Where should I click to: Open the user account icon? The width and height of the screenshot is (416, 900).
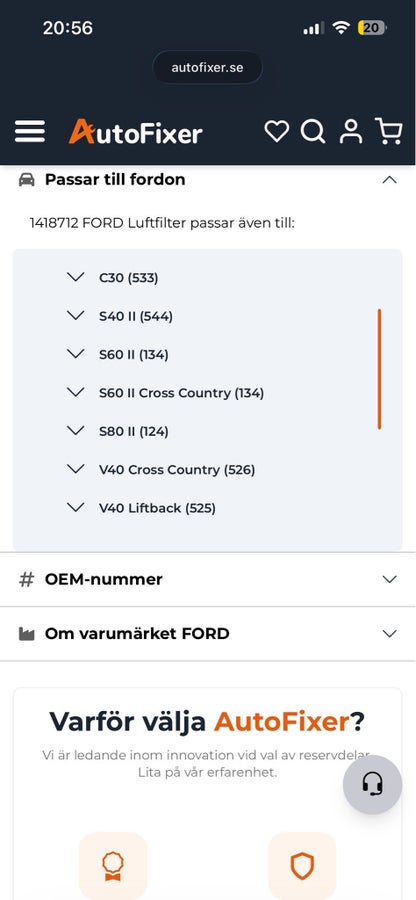pos(351,131)
